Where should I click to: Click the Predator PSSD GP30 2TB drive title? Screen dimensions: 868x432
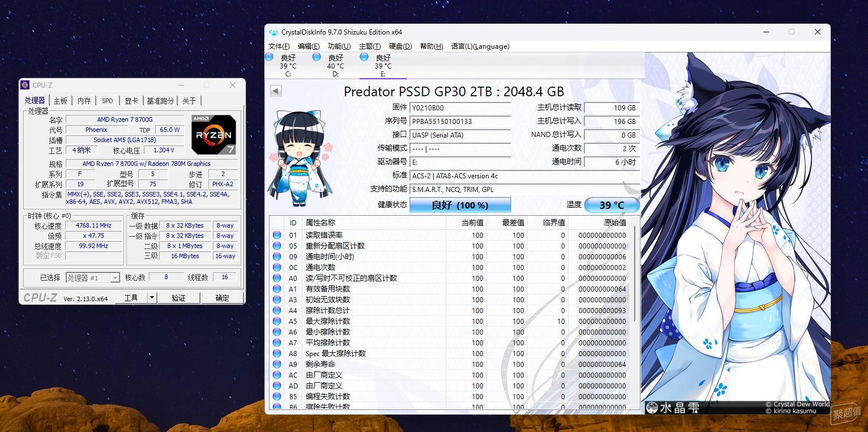tap(454, 91)
